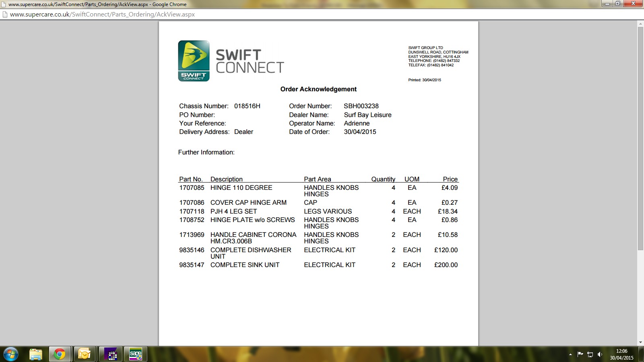Image resolution: width=644 pixels, height=362 pixels.
Task: Open Action Center flag icon
Action: point(580,354)
